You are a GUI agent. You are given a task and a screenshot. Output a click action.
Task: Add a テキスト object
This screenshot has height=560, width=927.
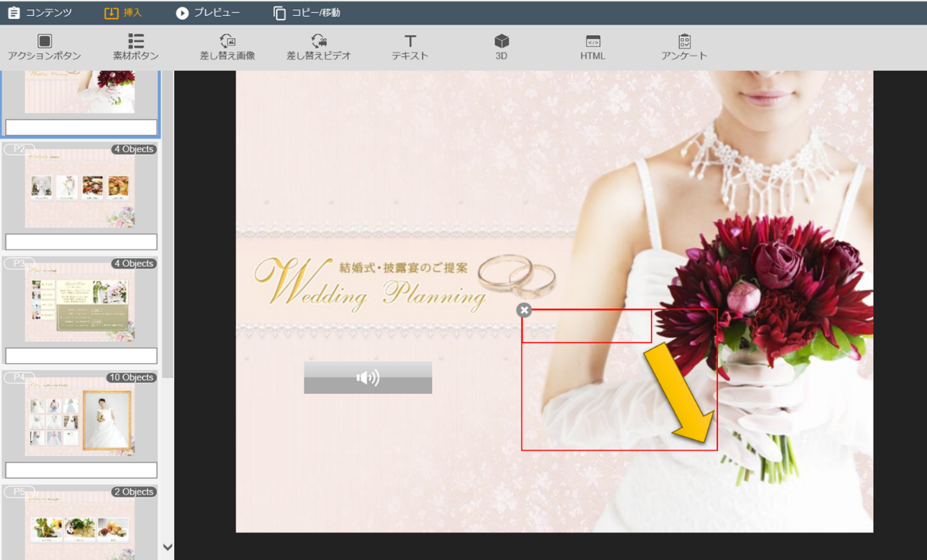point(410,41)
